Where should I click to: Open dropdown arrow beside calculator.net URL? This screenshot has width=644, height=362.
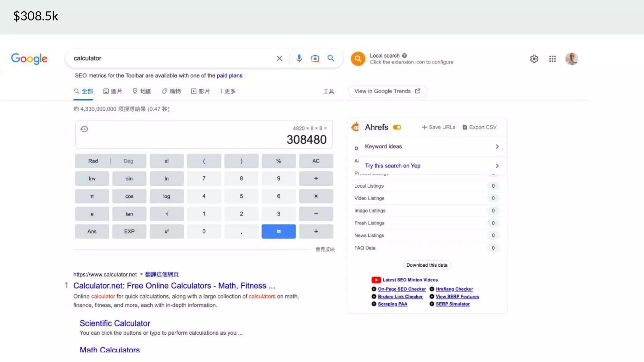pos(141,274)
